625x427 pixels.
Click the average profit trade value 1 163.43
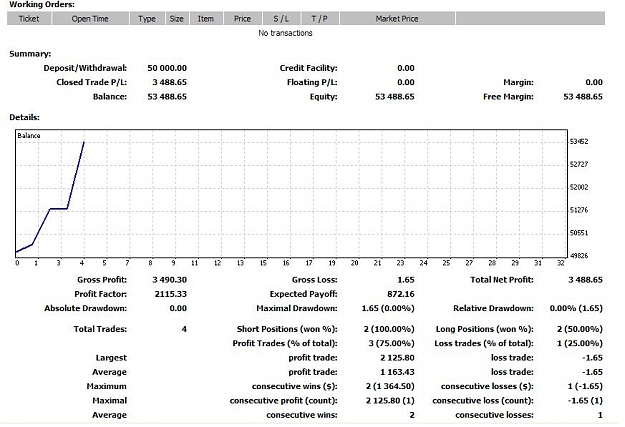tap(397, 372)
